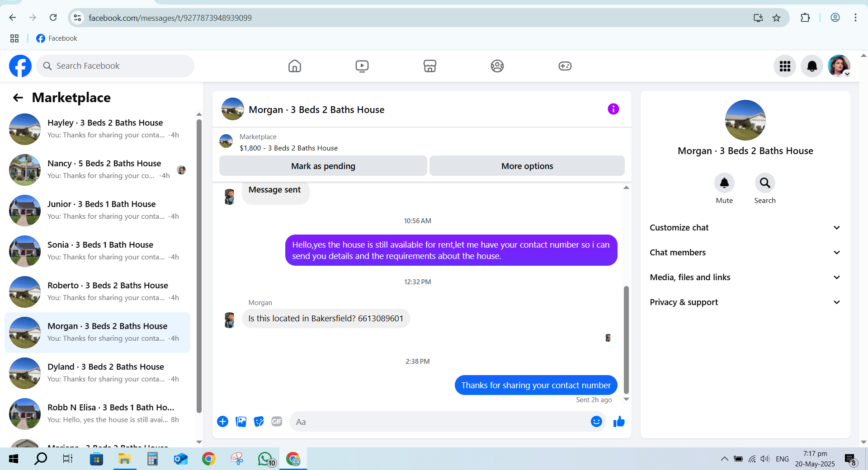The width and height of the screenshot is (868, 470).
Task: Open WhatsApp in the taskbar
Action: click(266, 459)
